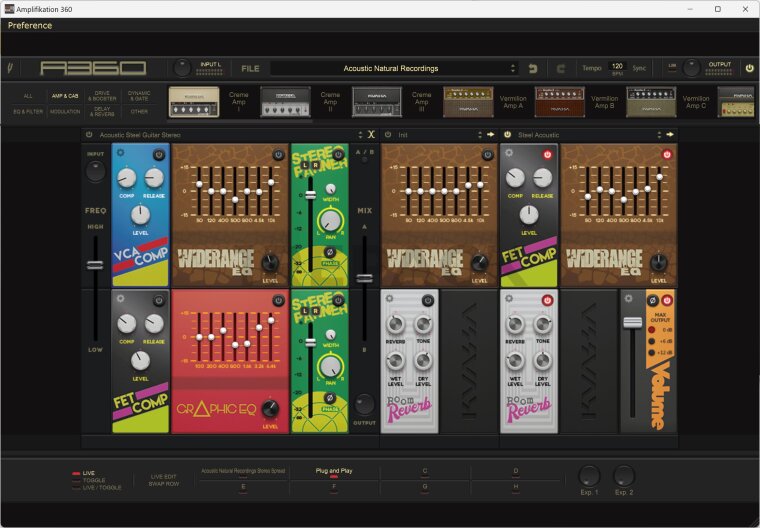Select the Creme Amp I thumbnail
The height and width of the screenshot is (528, 760).
193,101
